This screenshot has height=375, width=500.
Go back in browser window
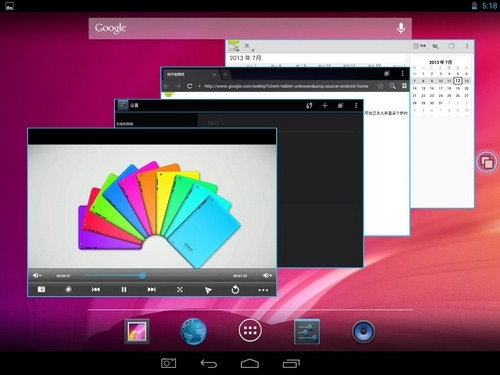[x=166, y=86]
